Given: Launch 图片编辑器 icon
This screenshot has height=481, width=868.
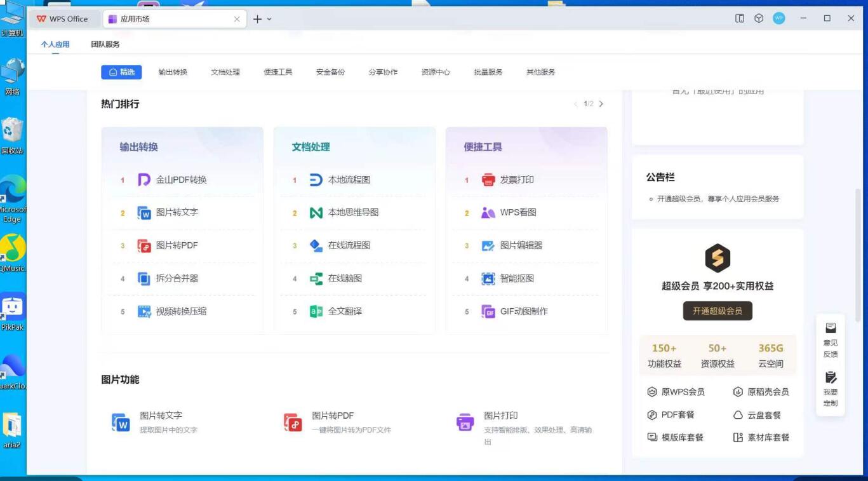Looking at the screenshot, I should pyautogui.click(x=488, y=245).
